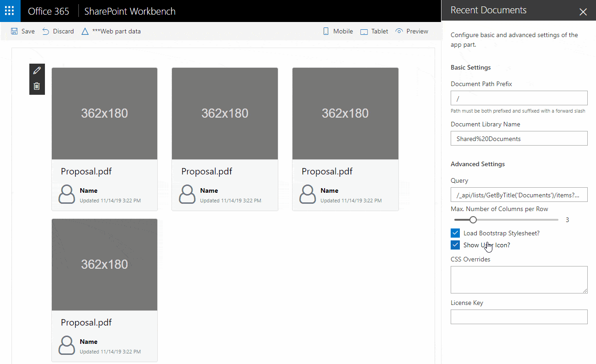Delete web part using trash icon
This screenshot has height=364, width=596.
37,86
